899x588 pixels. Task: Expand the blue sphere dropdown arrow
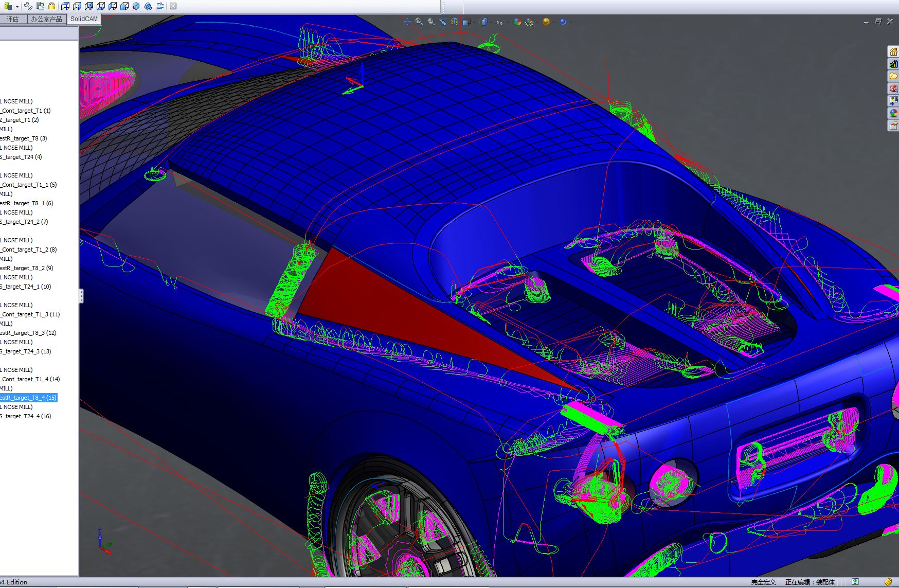pyautogui.click(x=570, y=22)
